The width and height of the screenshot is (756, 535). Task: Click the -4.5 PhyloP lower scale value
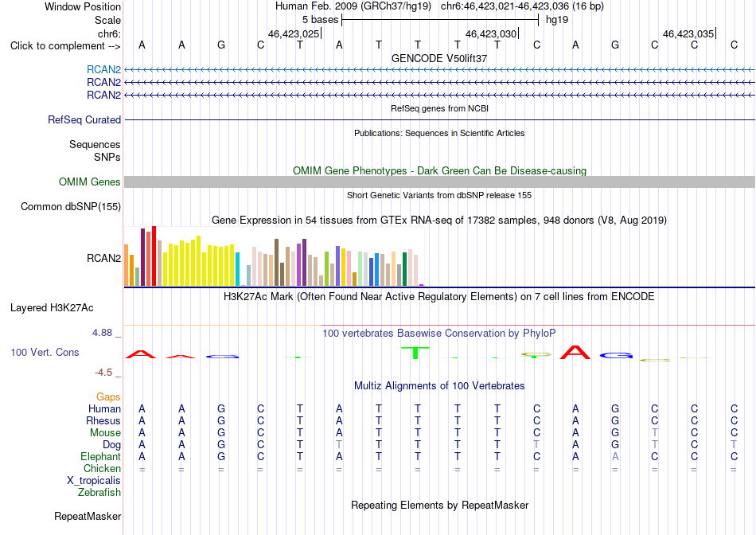(103, 373)
